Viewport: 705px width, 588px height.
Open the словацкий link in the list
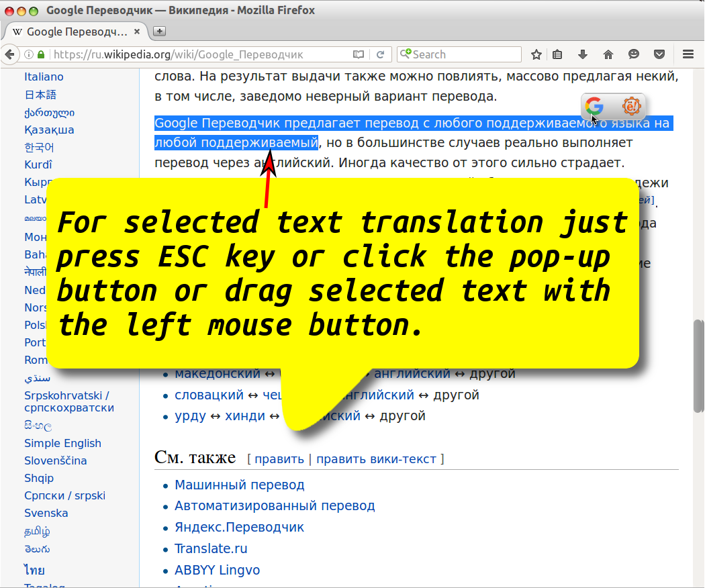209,395
